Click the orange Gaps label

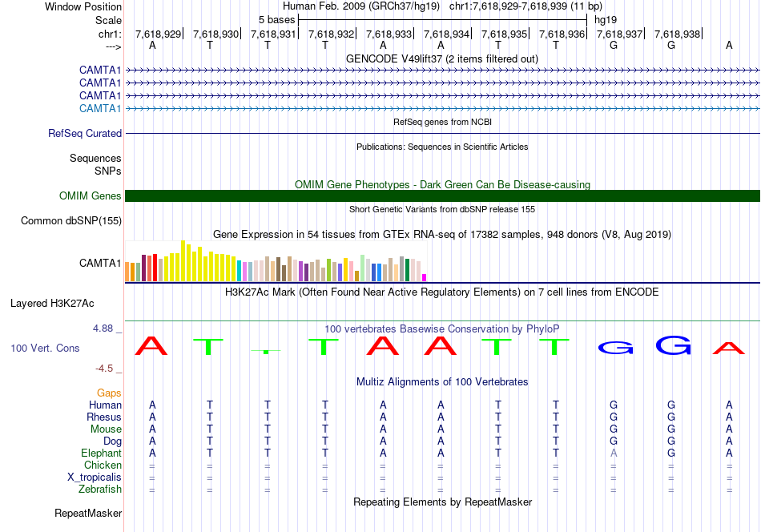coord(109,393)
